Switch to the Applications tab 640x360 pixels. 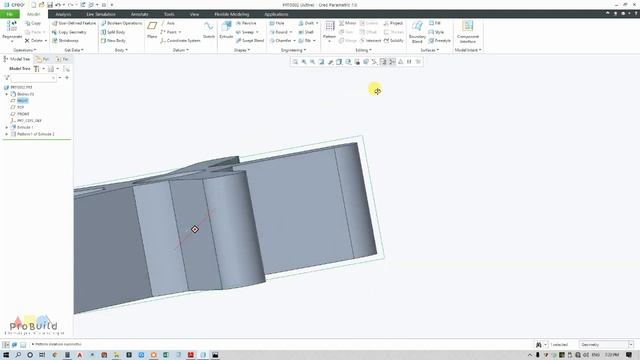[276, 14]
